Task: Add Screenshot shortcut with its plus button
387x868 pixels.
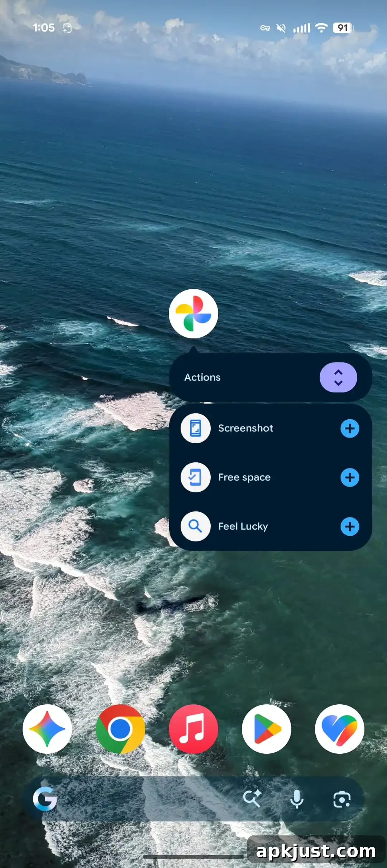Action: tap(350, 428)
